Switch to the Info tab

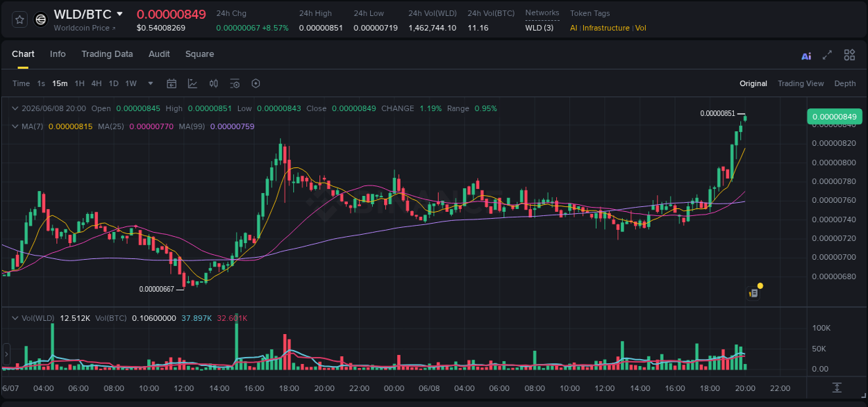(x=58, y=54)
